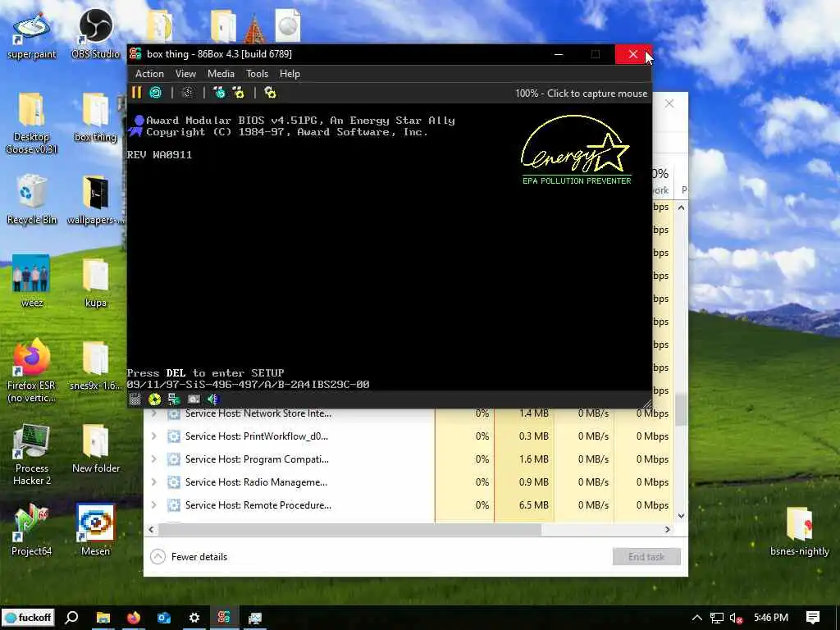840x630 pixels.
Task: Open the 5:46 PM taskbar clock
Action: [771, 618]
